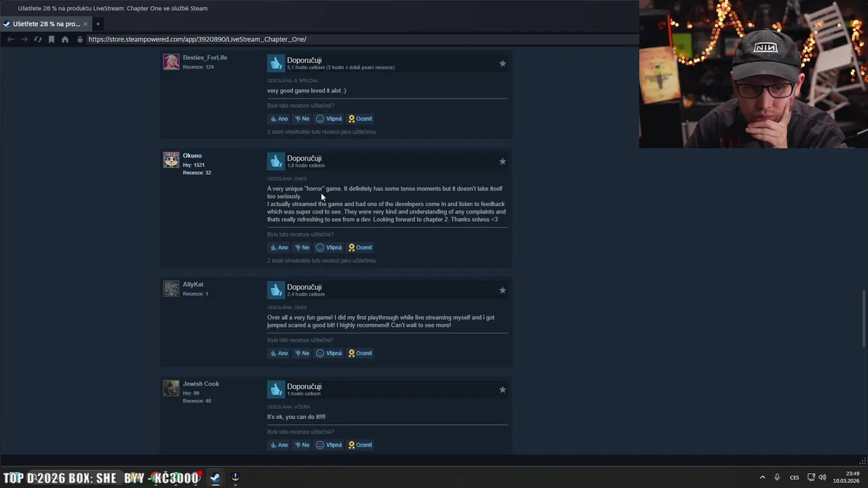The width and height of the screenshot is (868, 488).
Task: Open the network tray icon
Action: pos(811,477)
